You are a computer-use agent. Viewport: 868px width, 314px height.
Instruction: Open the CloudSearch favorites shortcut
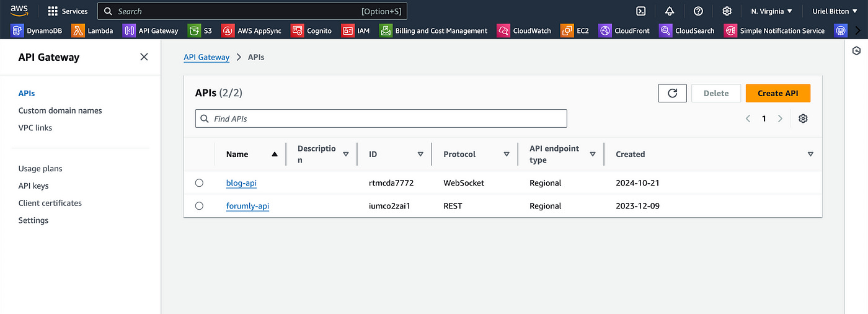pyautogui.click(x=687, y=30)
